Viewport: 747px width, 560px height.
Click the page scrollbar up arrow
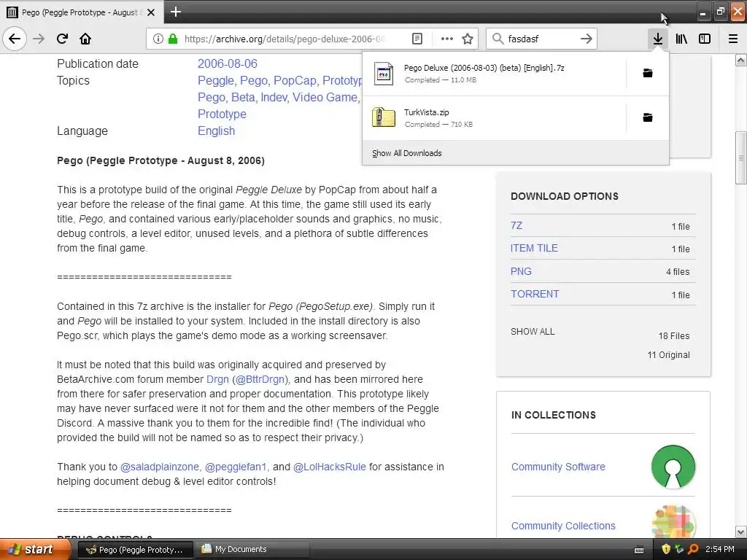pos(741,60)
